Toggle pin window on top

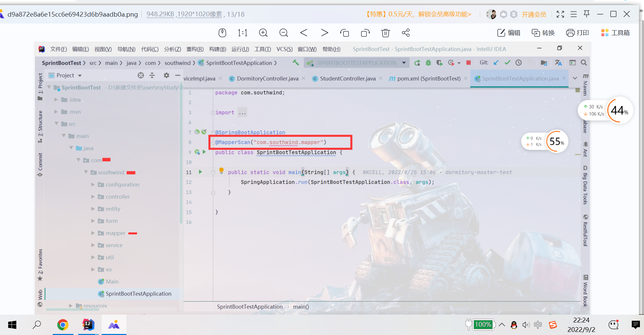(x=587, y=14)
